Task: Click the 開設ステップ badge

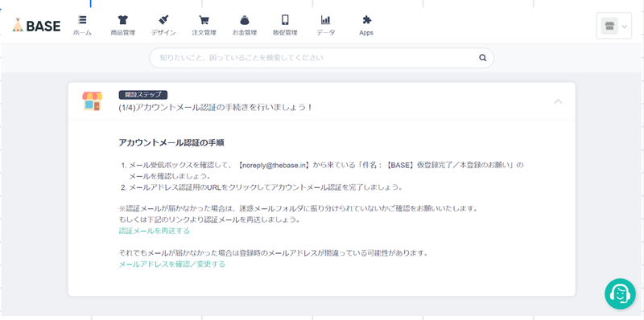Action: click(x=143, y=95)
